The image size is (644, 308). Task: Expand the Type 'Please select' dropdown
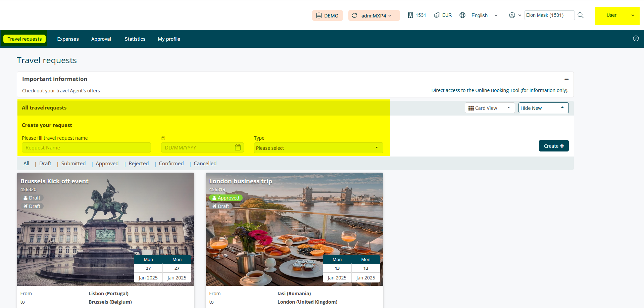(x=318, y=148)
